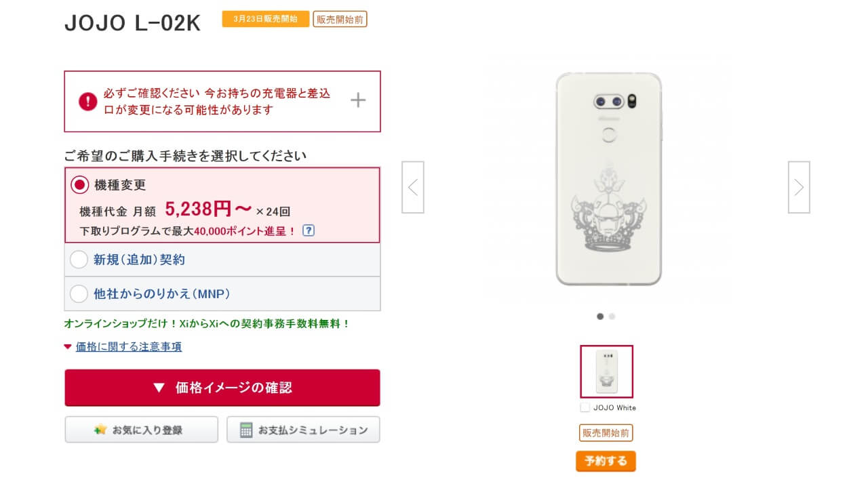868x488 pixels.
Task: Select the first carousel dot indicator
Action: 600,316
